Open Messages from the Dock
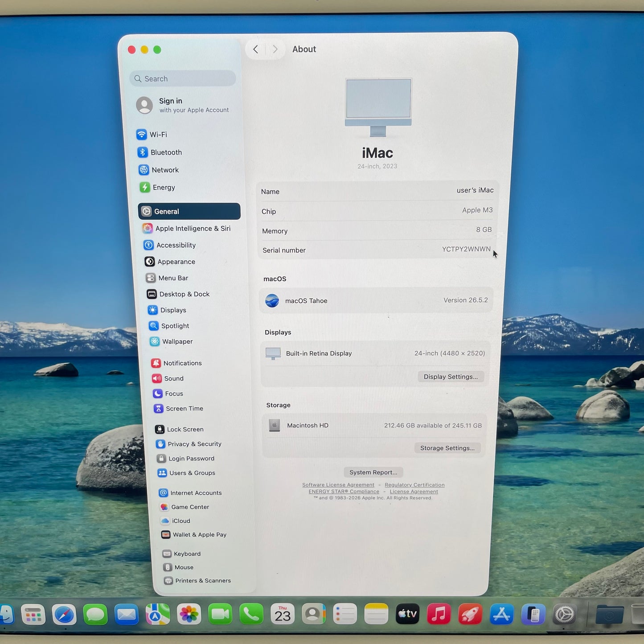This screenshot has width=644, height=644. (95, 615)
